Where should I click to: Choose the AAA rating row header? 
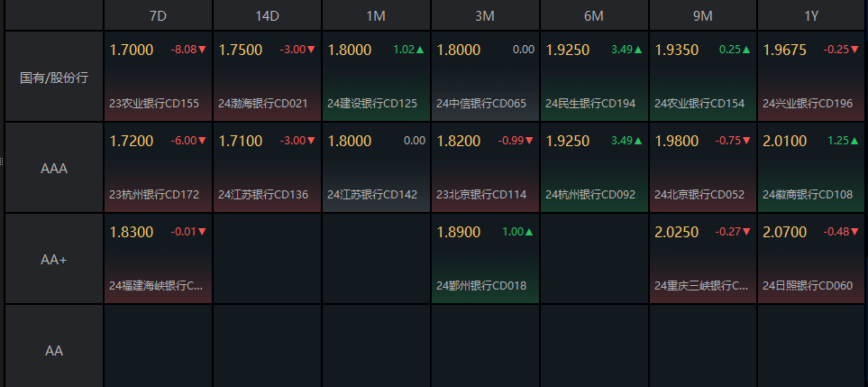(x=54, y=168)
